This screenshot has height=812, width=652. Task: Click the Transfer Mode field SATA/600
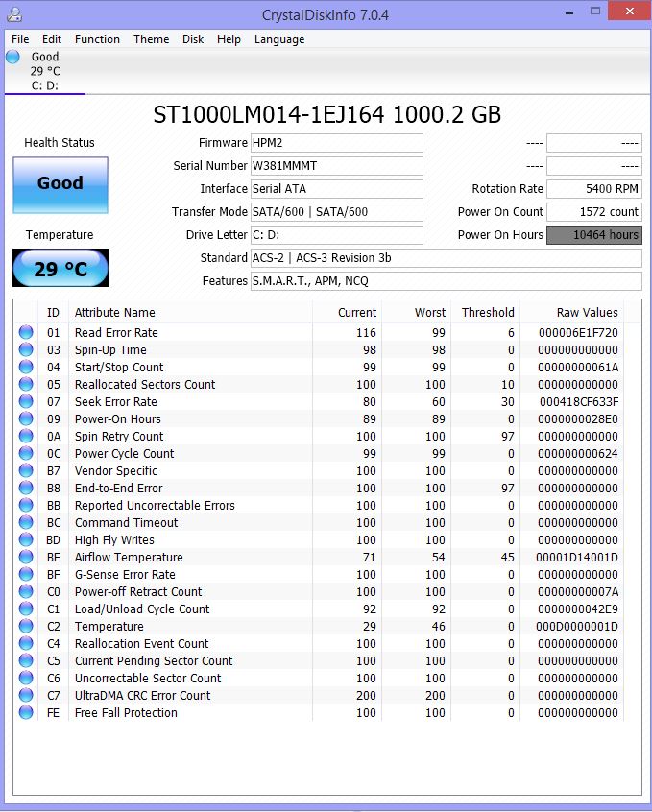point(336,212)
